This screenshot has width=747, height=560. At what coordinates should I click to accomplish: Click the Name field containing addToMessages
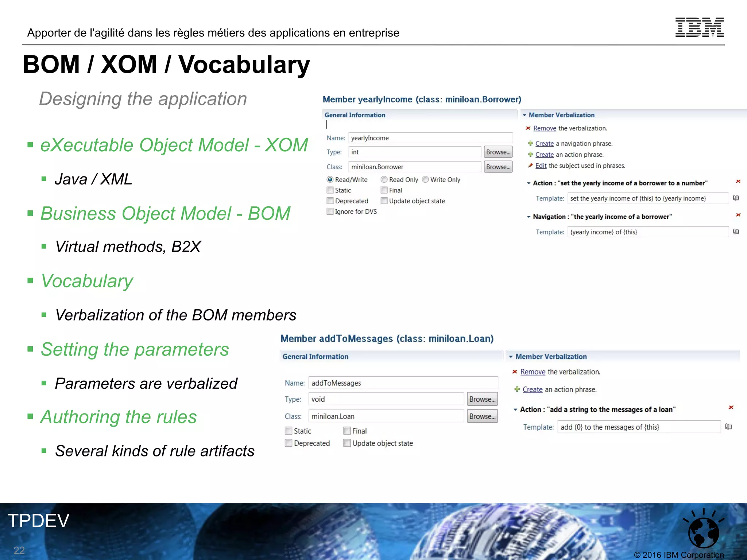click(x=403, y=383)
